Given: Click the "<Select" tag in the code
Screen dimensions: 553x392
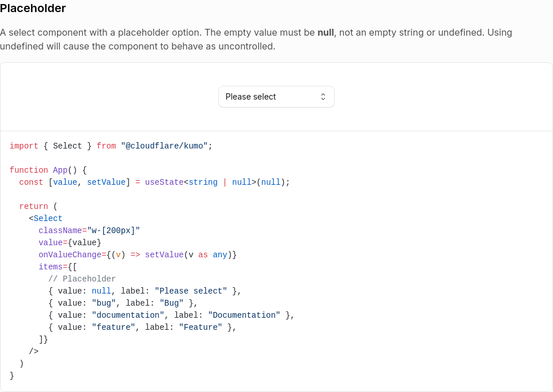Looking at the screenshot, I should click(x=46, y=219).
